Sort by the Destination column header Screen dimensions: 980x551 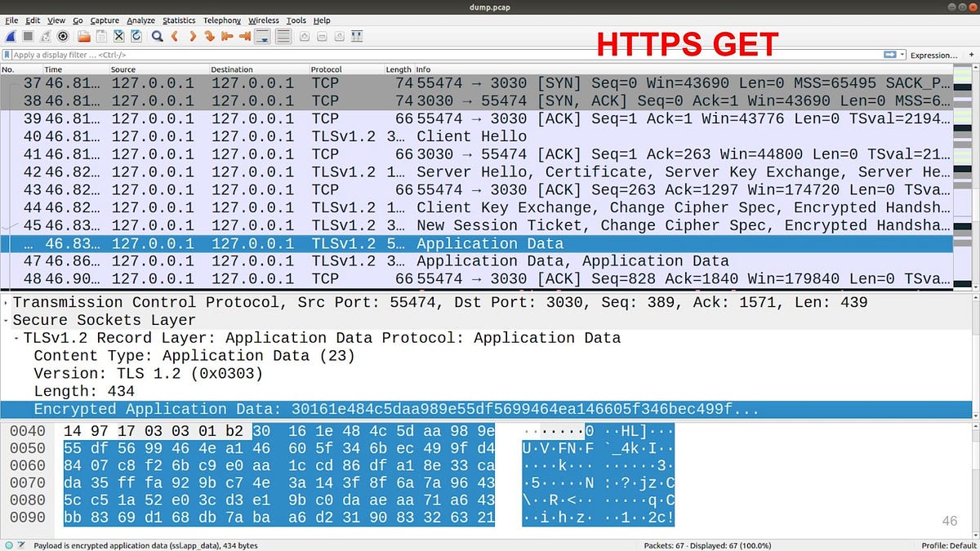click(x=259, y=69)
